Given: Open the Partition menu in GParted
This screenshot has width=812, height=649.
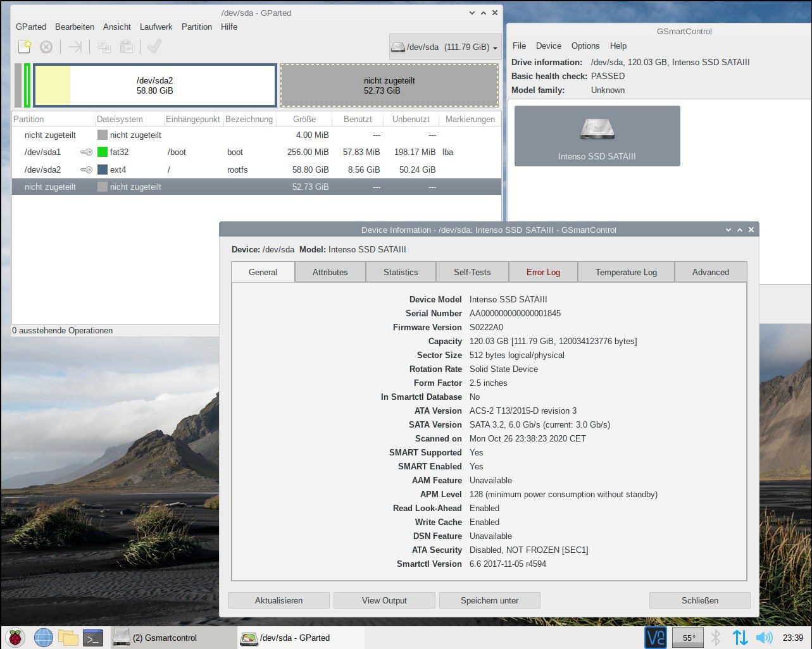Looking at the screenshot, I should pos(197,27).
